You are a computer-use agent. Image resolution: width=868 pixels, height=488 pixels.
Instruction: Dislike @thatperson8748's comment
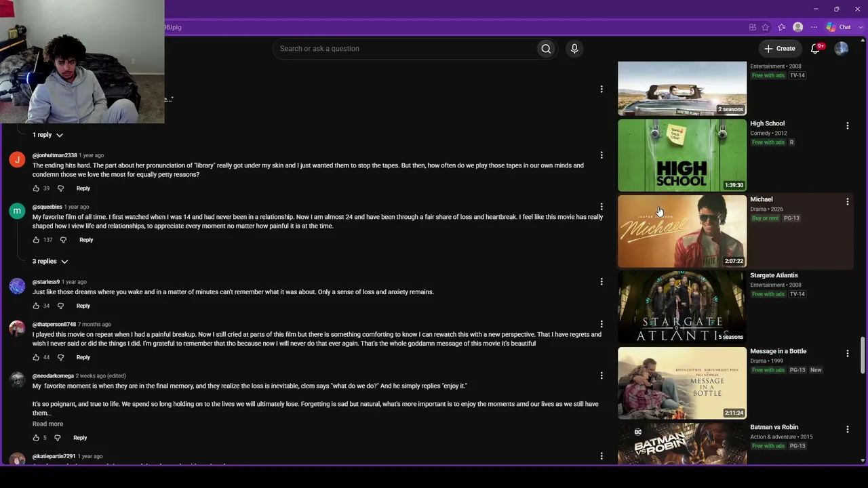60,357
